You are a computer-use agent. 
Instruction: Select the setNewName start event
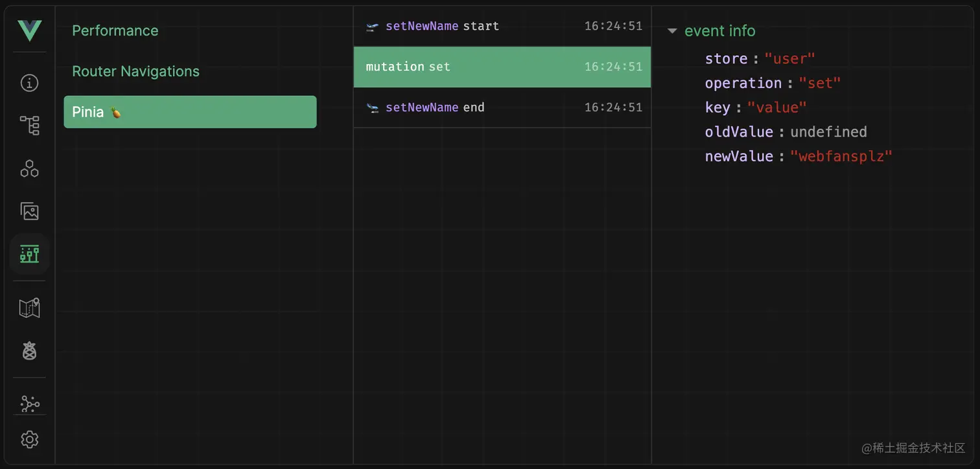[454, 26]
